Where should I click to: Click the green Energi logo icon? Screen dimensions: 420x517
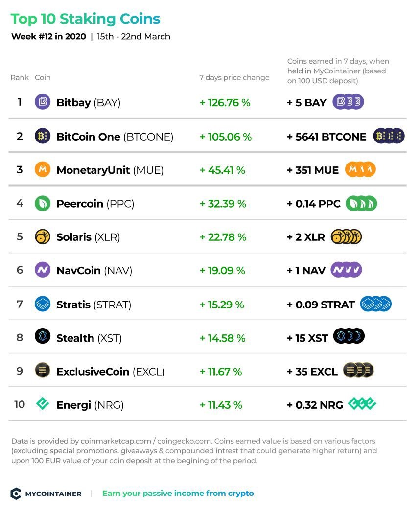click(x=43, y=403)
